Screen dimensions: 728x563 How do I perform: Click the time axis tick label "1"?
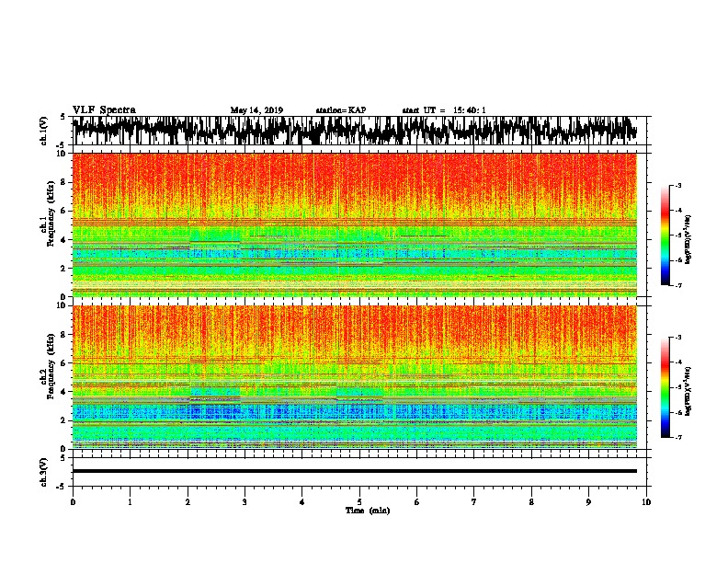click(x=130, y=502)
